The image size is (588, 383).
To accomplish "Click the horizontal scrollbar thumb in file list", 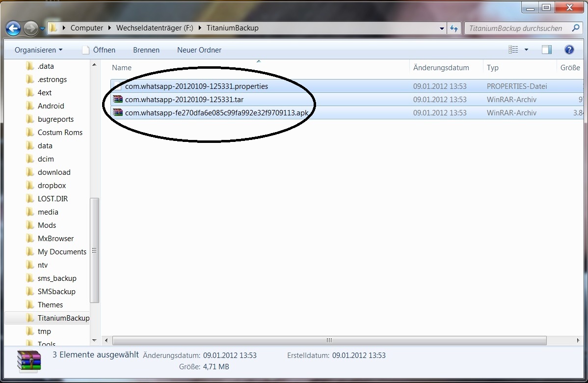I will pyautogui.click(x=329, y=340).
